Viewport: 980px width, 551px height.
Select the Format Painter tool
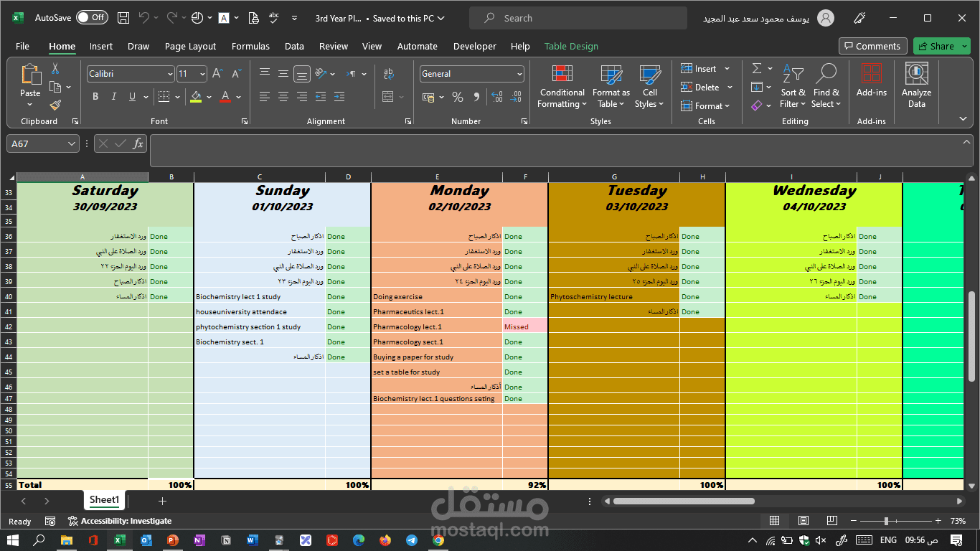click(55, 105)
